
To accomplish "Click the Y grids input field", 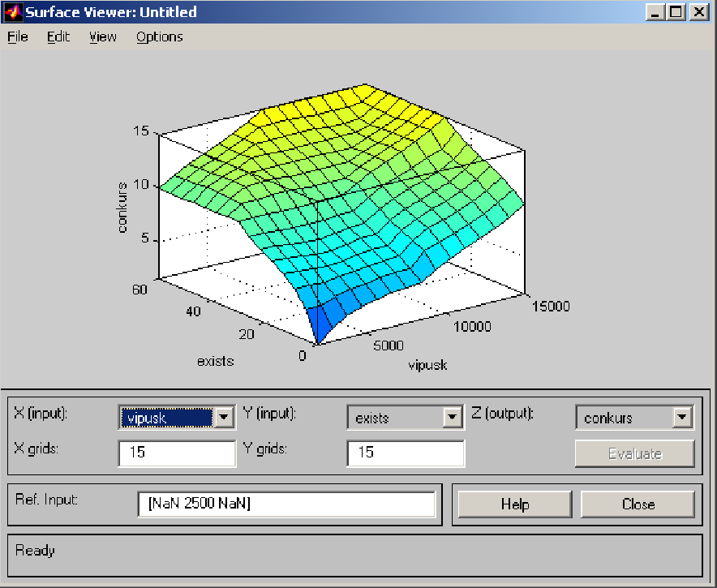I will pos(406,453).
